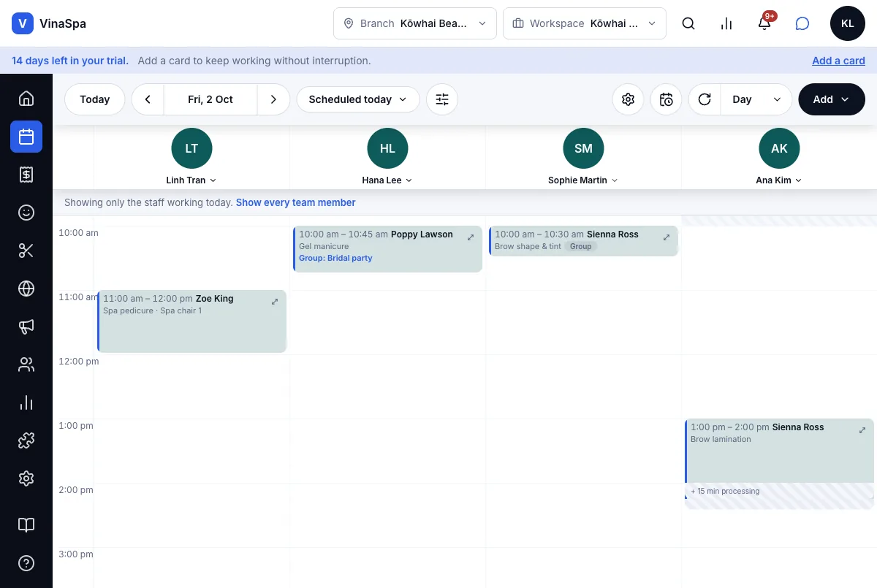Open the Sales receipt sidebar icon
The width and height of the screenshot is (877, 588).
pos(26,175)
